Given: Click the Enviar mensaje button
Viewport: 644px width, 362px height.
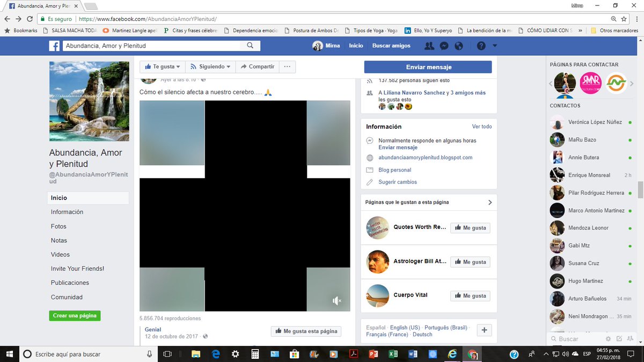Looking at the screenshot, I should click(x=428, y=67).
